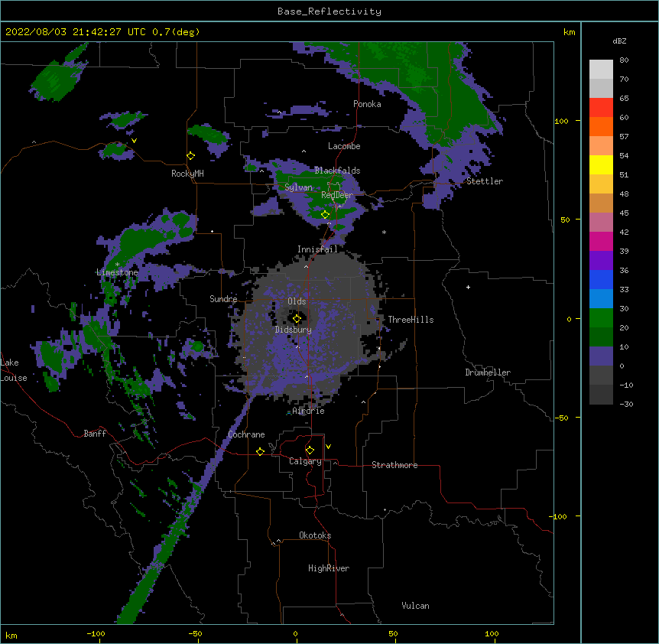
Task: Click the -50 tick on the horizontal axis
Action: [x=195, y=634]
